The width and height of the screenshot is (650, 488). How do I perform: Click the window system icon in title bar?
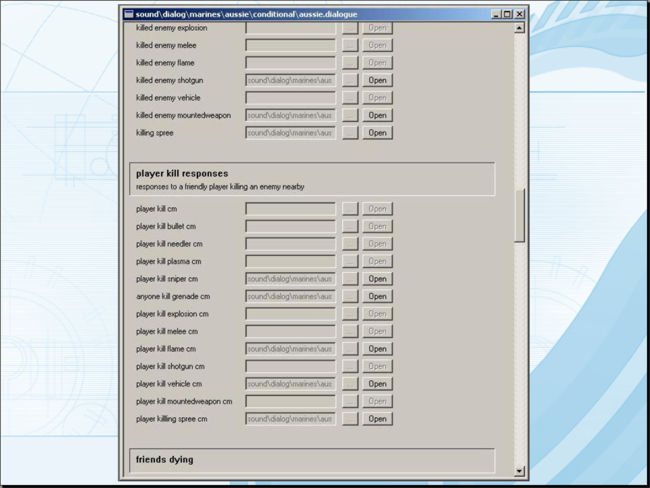click(128, 14)
